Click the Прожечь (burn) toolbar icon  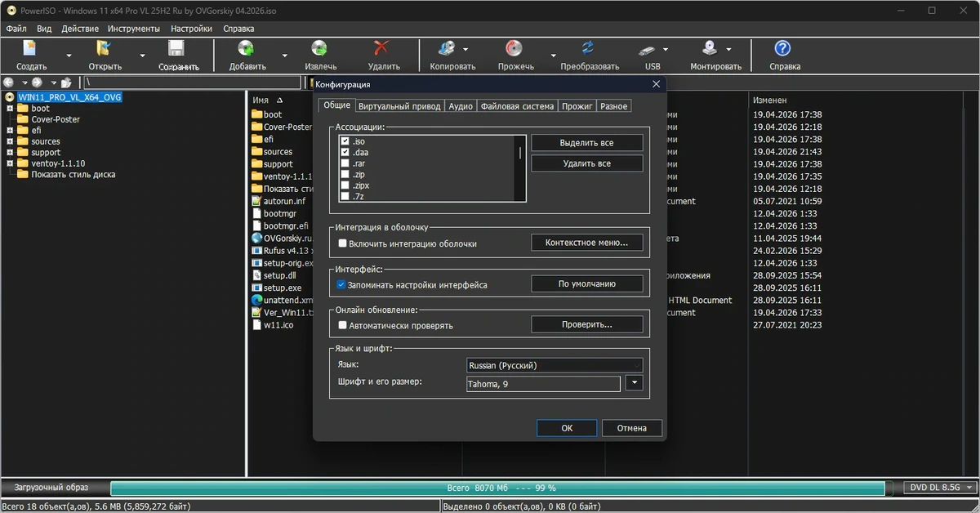click(x=514, y=48)
